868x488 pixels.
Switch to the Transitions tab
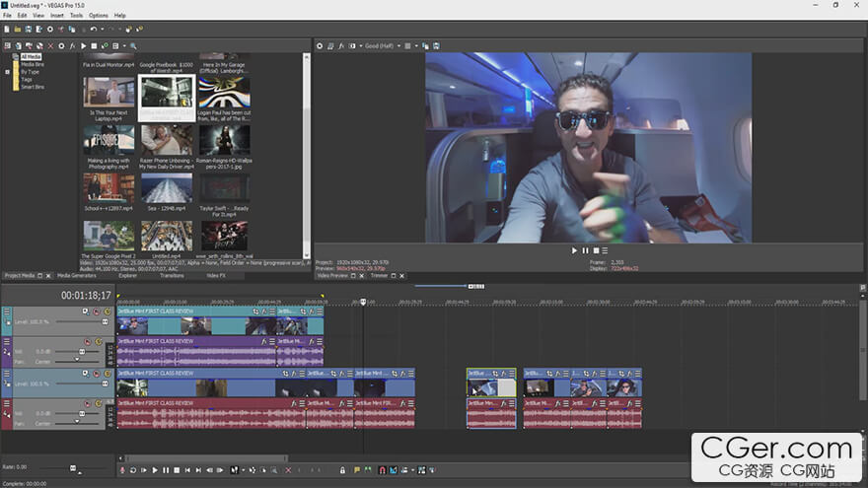[x=173, y=276]
